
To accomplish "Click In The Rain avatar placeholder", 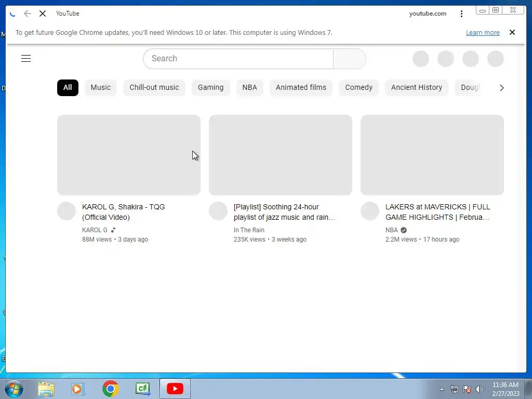I will 218,211.
